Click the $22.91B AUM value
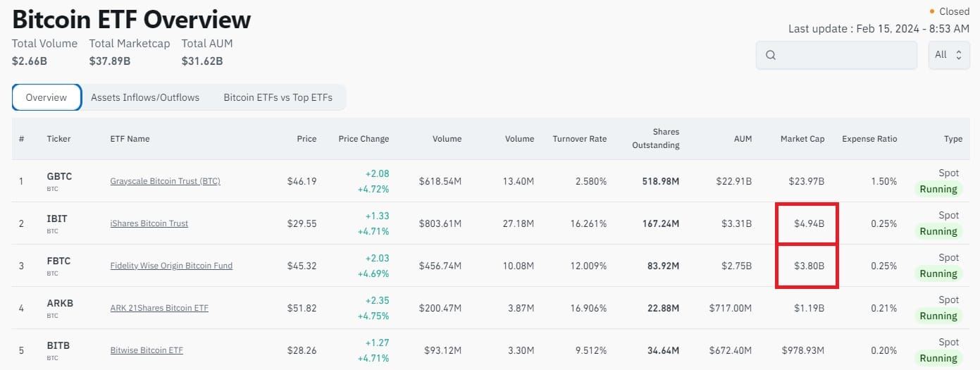Image resolution: width=980 pixels, height=370 pixels. pyautogui.click(x=733, y=181)
